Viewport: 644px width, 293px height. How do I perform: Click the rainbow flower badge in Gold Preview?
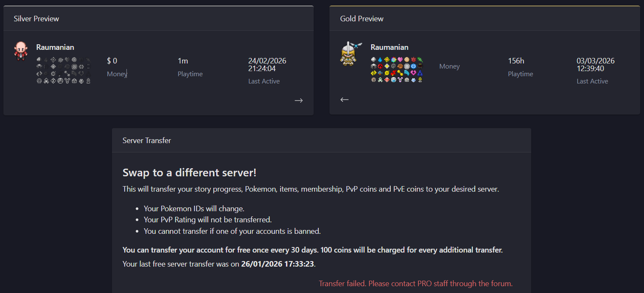[393, 60]
